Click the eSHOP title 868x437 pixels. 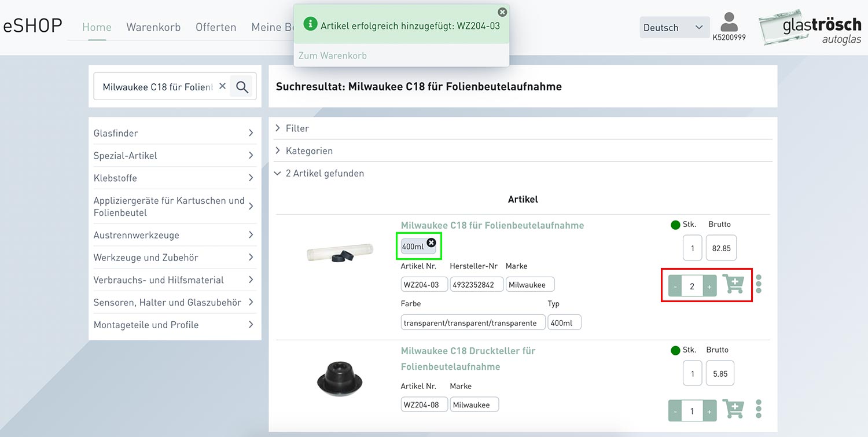tap(32, 26)
